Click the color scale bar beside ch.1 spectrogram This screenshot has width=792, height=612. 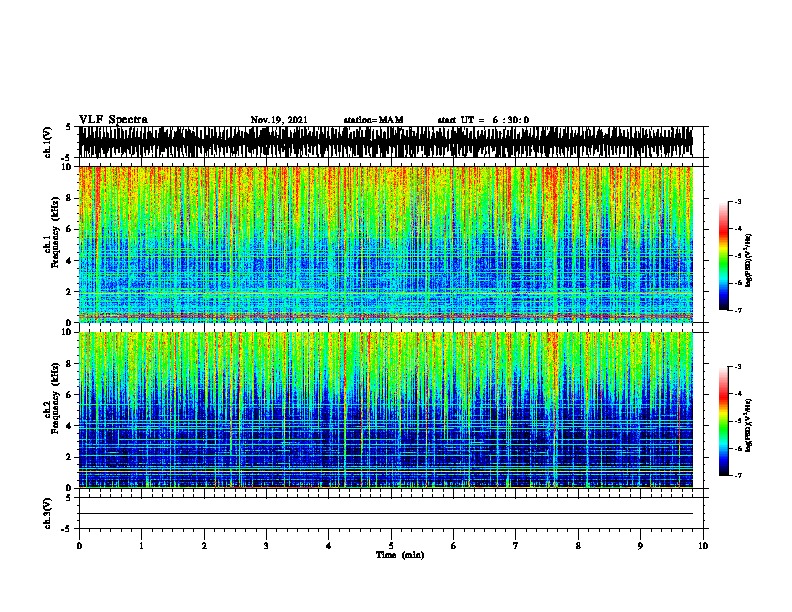click(x=724, y=256)
